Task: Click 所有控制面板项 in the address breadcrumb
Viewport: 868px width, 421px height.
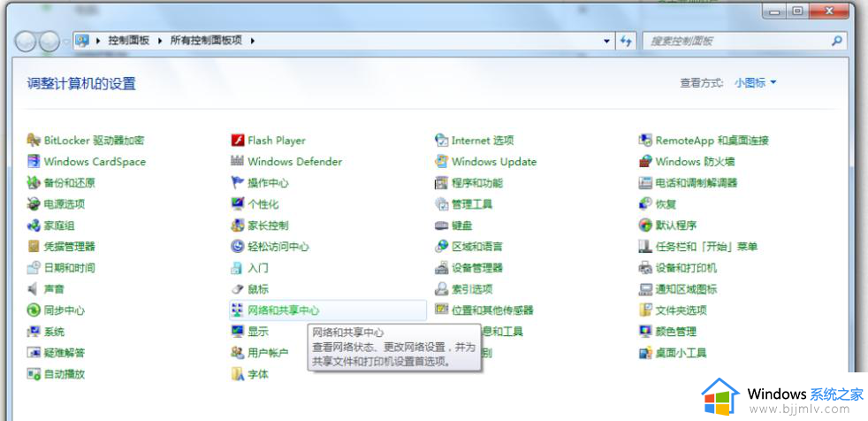Action: pos(206,41)
